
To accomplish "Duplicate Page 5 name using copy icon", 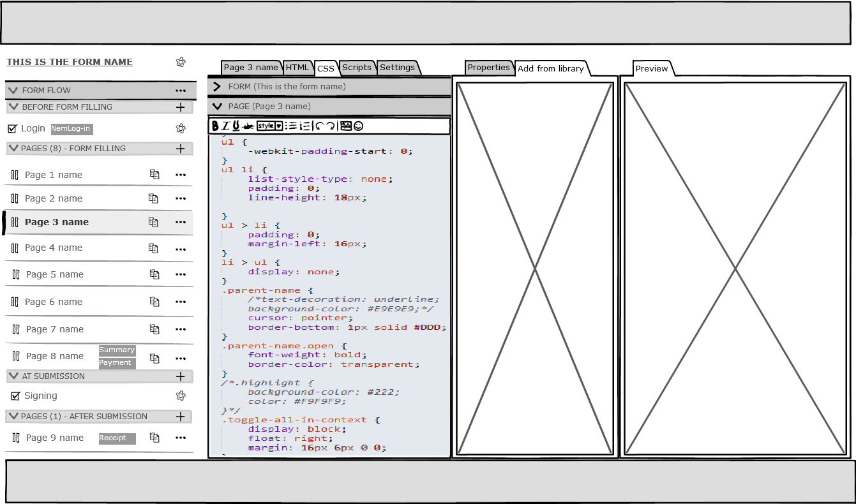I will coord(154,274).
